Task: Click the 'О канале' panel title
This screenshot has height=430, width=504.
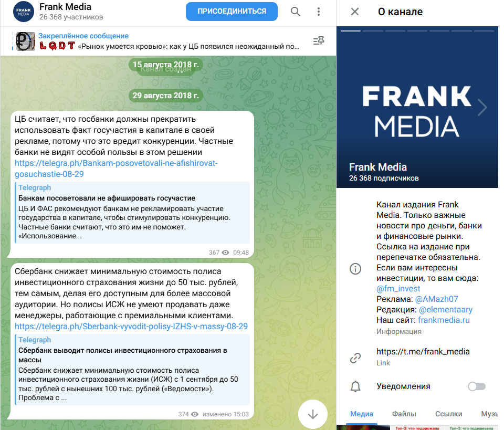Action: [400, 12]
